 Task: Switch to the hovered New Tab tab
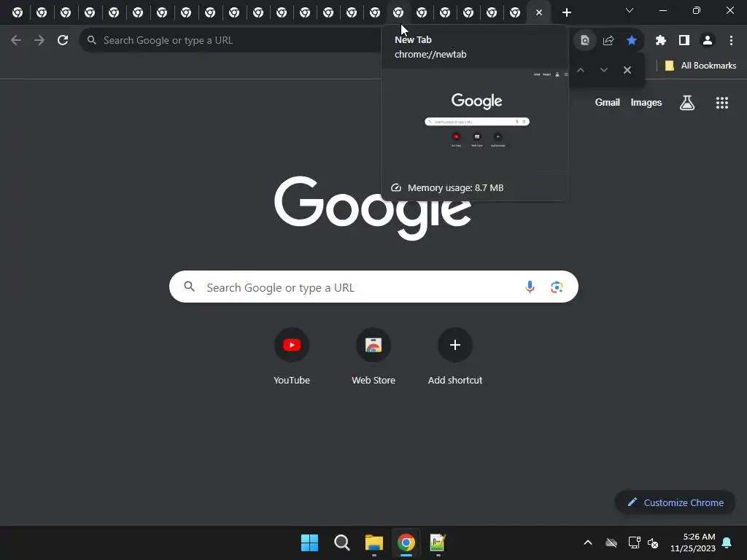click(x=398, y=12)
